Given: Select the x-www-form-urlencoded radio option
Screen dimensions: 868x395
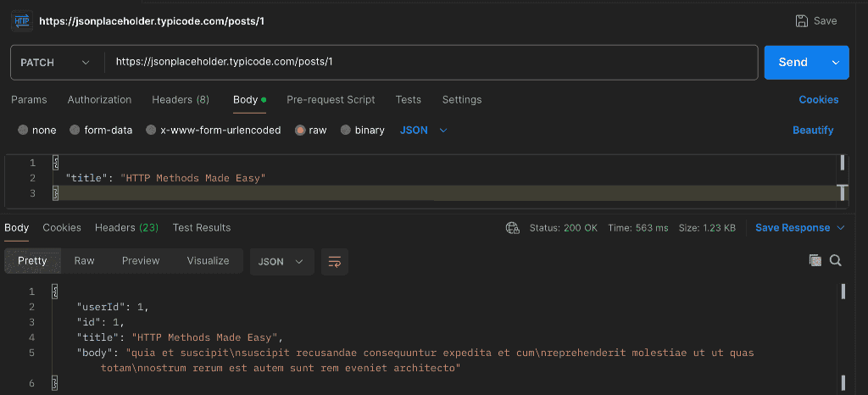Looking at the screenshot, I should [x=151, y=130].
